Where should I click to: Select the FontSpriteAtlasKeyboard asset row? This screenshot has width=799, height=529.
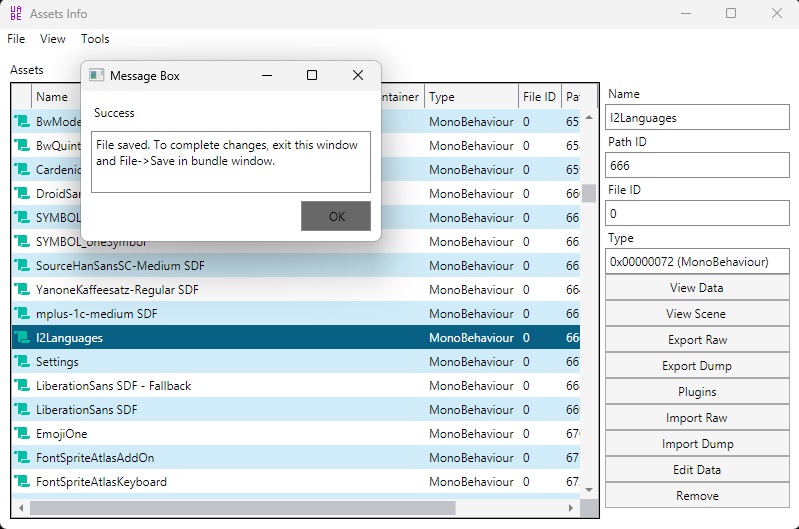pyautogui.click(x=296, y=481)
